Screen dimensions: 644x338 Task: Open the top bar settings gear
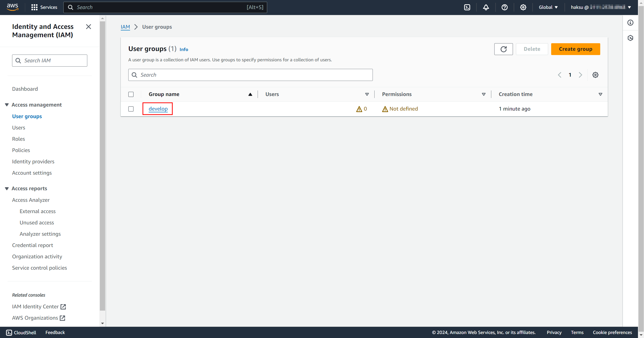pyautogui.click(x=523, y=7)
